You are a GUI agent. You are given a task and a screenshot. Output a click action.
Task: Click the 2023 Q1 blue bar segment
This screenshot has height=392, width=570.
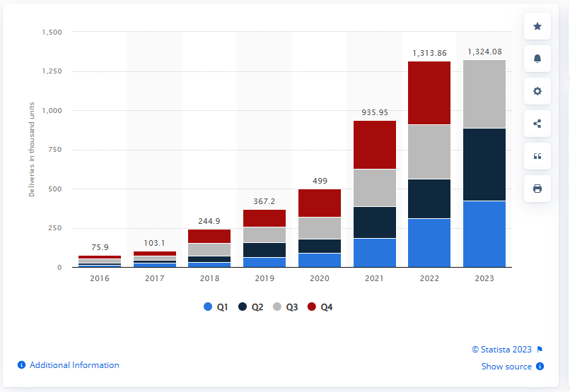click(484, 234)
